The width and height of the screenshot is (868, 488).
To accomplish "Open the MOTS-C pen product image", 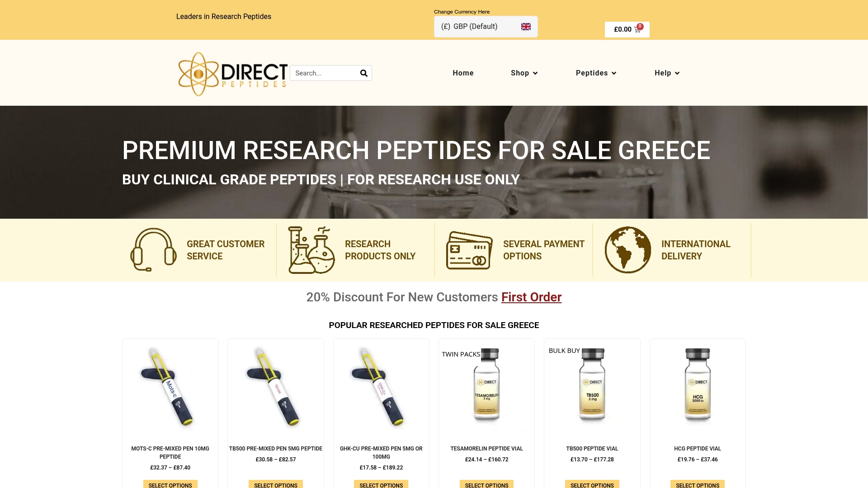I will tap(170, 387).
